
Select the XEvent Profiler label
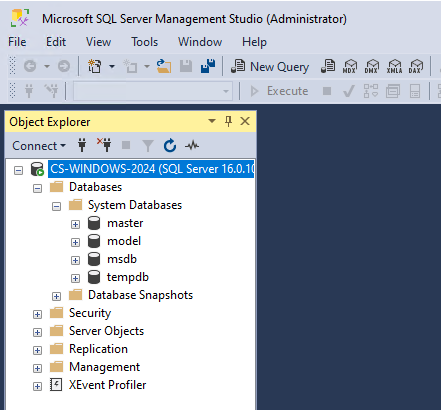pos(107,385)
